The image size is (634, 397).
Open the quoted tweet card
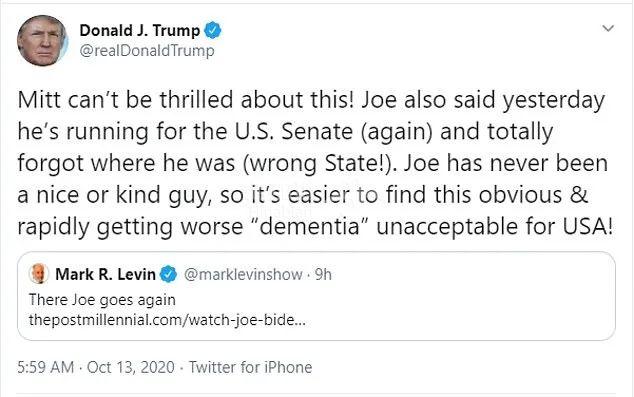click(x=316, y=296)
